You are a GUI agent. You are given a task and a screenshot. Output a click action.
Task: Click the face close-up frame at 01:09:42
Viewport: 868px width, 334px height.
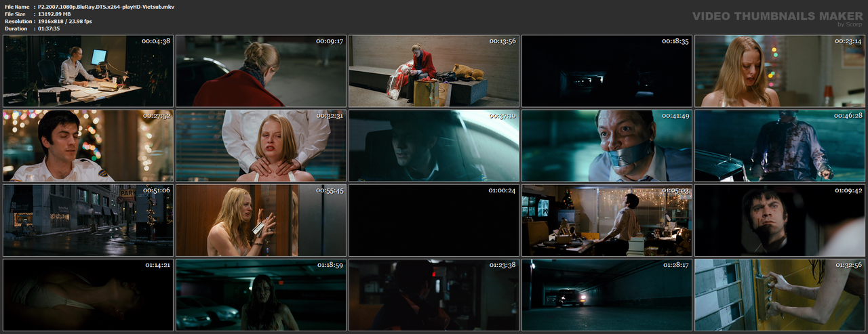(x=780, y=220)
